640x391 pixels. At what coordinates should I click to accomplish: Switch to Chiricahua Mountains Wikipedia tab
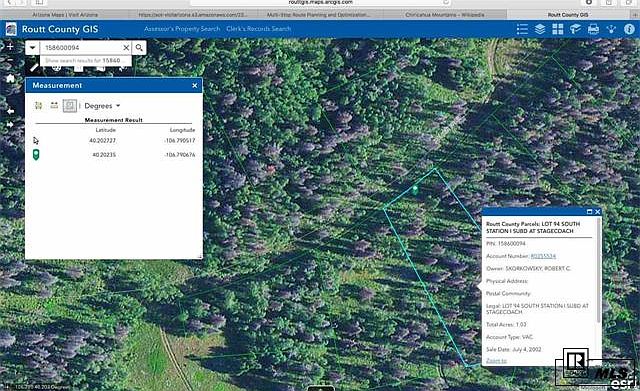[x=445, y=15]
